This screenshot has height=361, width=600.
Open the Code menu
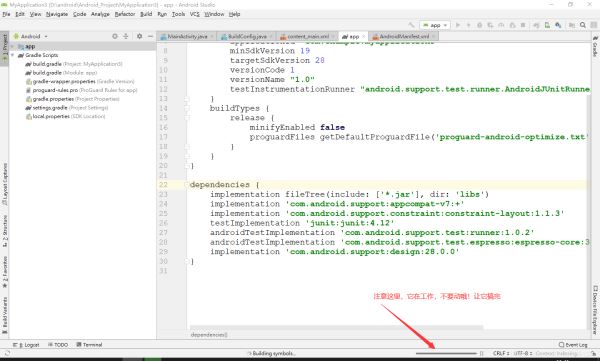pos(79,14)
